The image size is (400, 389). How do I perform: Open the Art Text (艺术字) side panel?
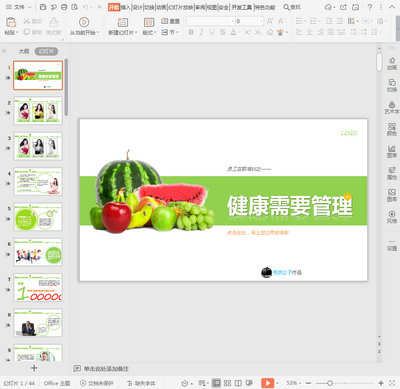coord(392,107)
